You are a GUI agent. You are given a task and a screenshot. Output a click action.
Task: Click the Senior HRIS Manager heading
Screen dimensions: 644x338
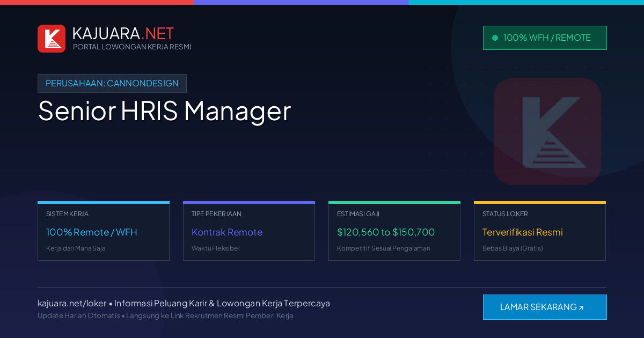[164, 111]
